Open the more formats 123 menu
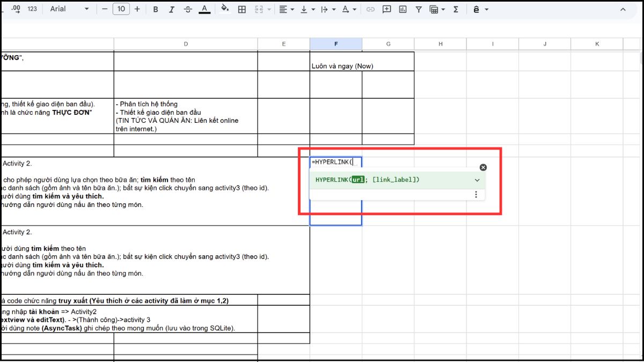This screenshot has width=644, height=362. coord(31,9)
